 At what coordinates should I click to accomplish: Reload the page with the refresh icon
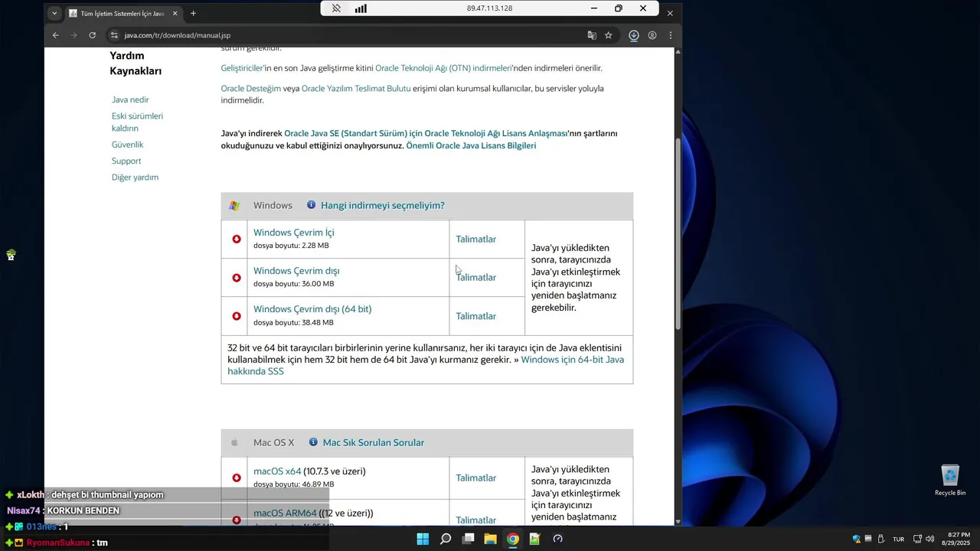[x=93, y=35]
